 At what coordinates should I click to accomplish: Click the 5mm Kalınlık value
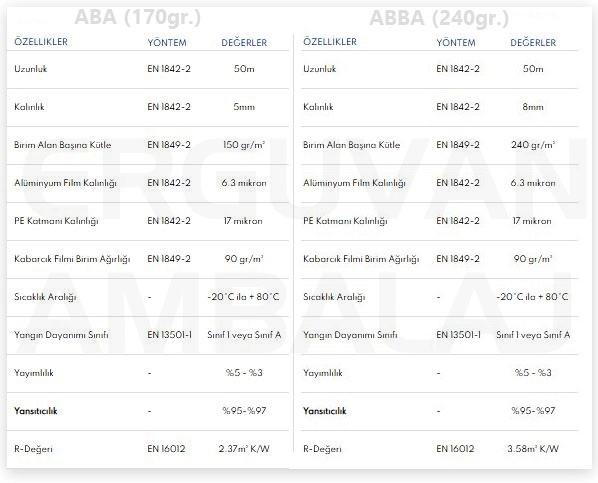coord(244,107)
